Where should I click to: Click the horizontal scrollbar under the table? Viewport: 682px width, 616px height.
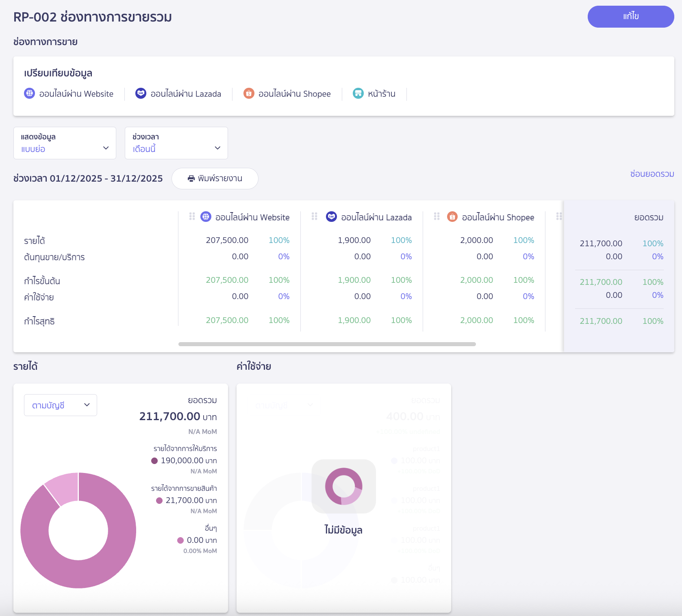pos(327,344)
